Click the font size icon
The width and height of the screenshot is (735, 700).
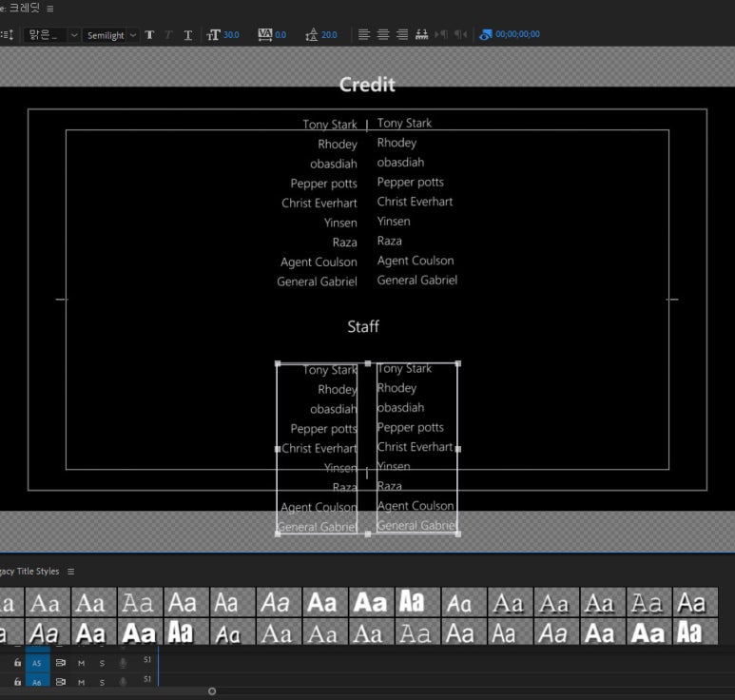click(213, 34)
